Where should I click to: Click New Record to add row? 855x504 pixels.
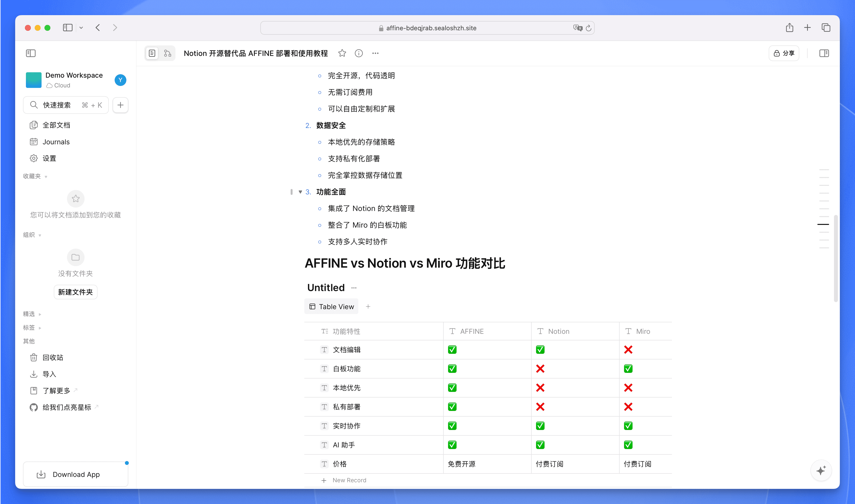tap(344, 480)
